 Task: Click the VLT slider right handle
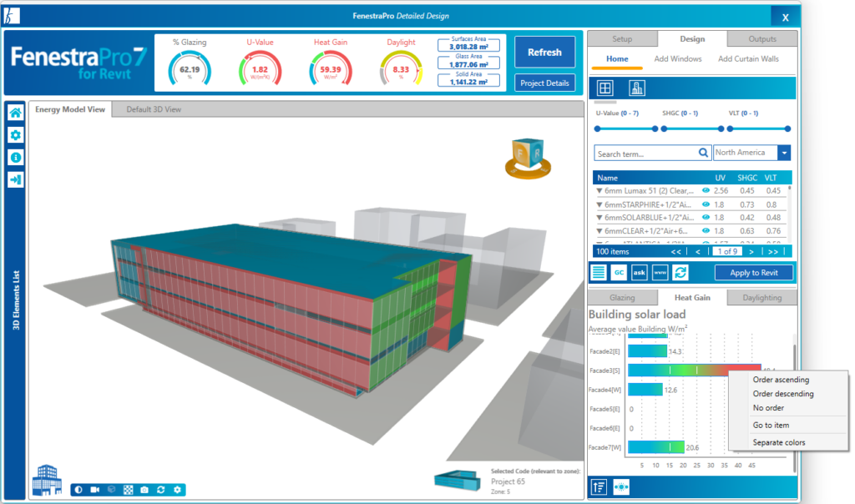787,129
